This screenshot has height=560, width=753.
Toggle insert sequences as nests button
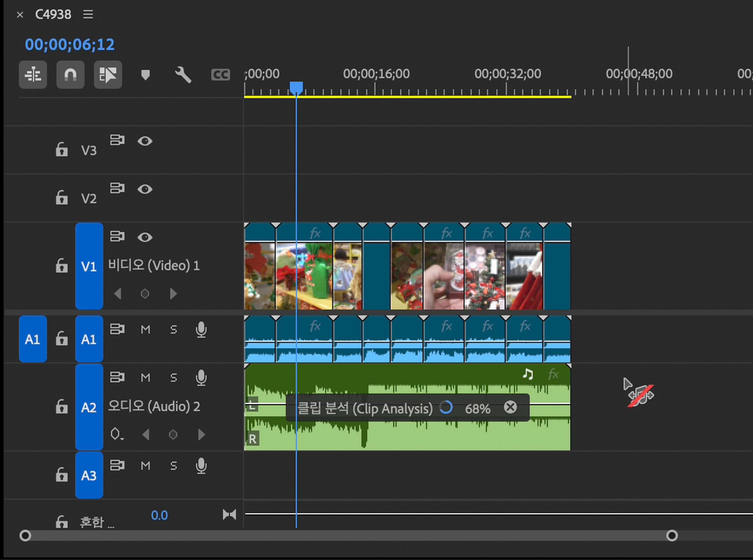point(33,75)
